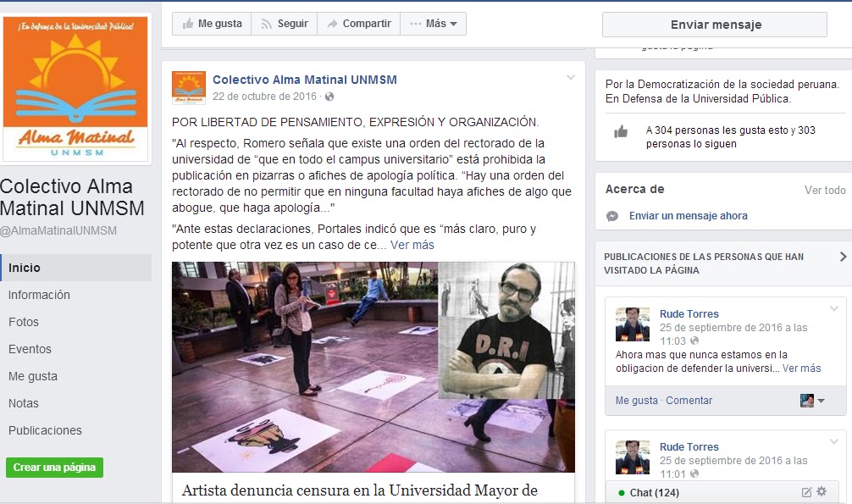Screen dimensions: 852x504
Task: Click the Me gusta thumbs-up button
Action: [x=212, y=24]
